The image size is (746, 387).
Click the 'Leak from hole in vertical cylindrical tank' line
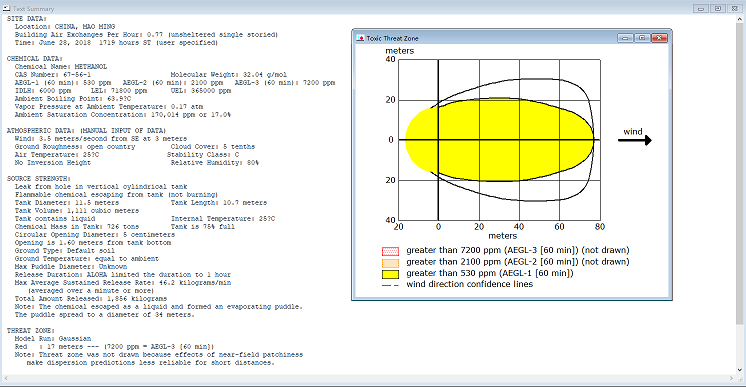tap(101, 187)
